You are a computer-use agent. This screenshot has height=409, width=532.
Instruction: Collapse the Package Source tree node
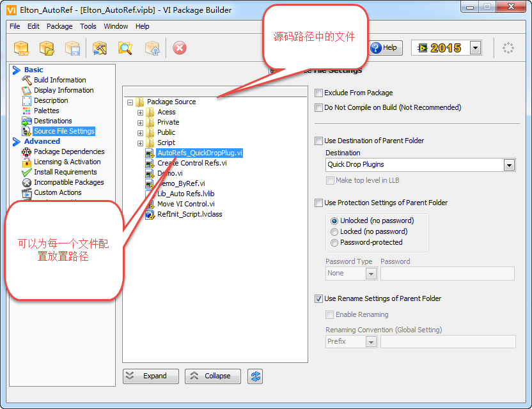point(130,102)
